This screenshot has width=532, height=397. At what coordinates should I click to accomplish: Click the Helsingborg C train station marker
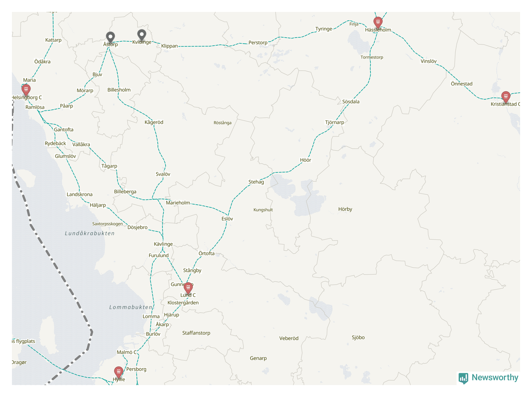coord(26,90)
